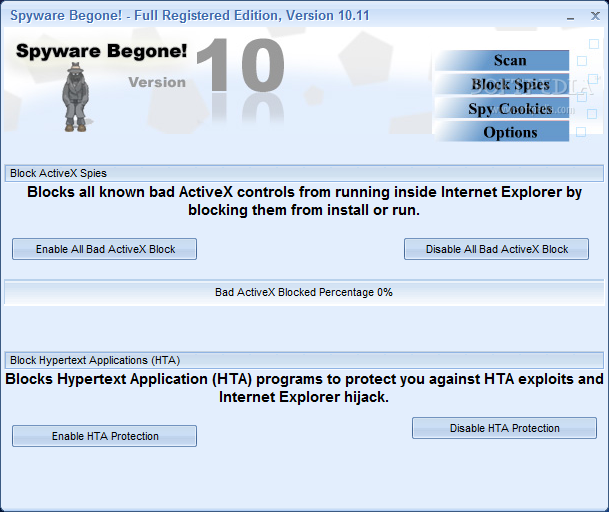Image resolution: width=609 pixels, height=512 pixels.
Task: Open the Options section
Action: coord(502,132)
